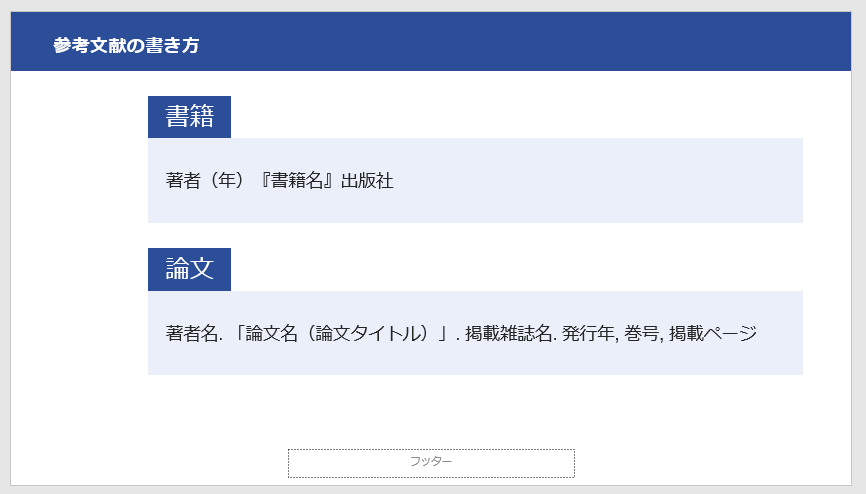This screenshot has height=494, width=866.
Task: Click on 『書籍名』 in the book citation
Action: coord(297,181)
